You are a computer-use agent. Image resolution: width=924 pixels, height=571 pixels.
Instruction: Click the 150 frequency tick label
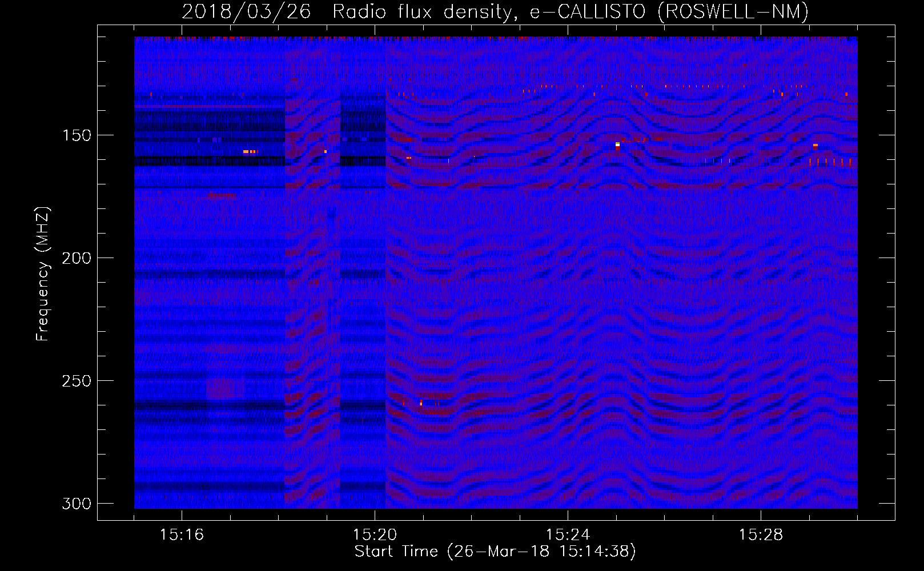[77, 135]
